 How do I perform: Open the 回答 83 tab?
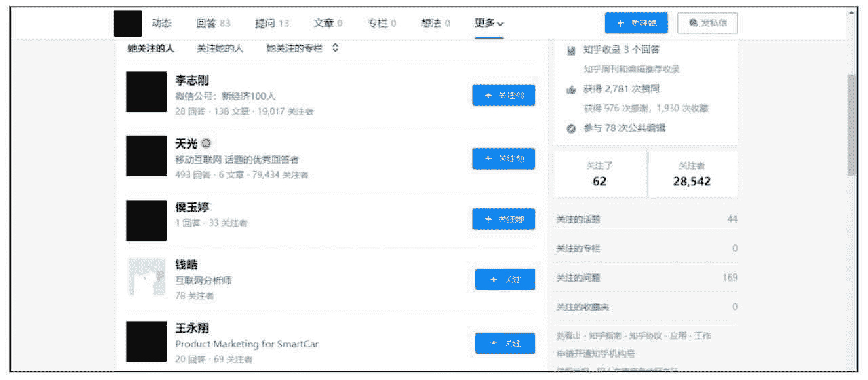pyautogui.click(x=213, y=23)
